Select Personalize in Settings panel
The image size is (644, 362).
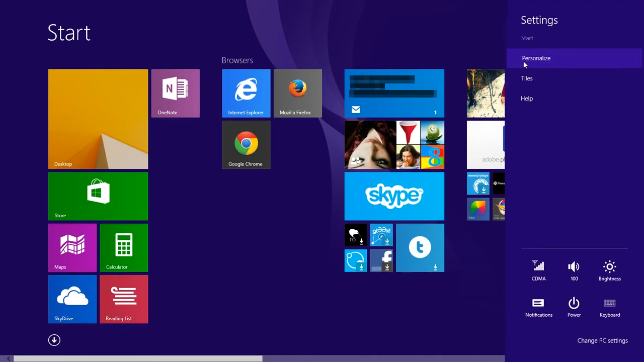click(536, 58)
